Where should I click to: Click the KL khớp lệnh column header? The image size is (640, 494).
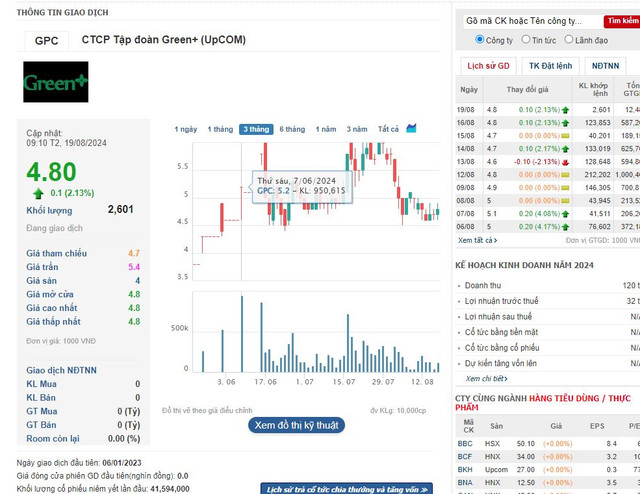[x=593, y=89]
